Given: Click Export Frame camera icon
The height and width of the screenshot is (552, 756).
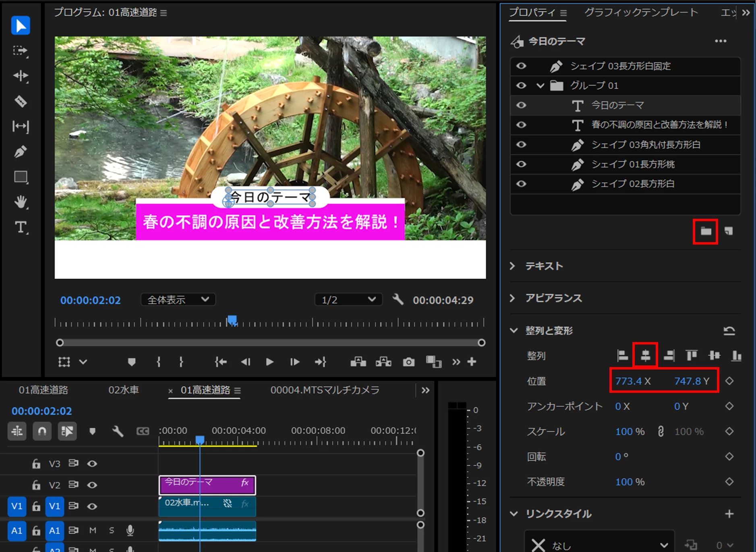Looking at the screenshot, I should pos(408,362).
